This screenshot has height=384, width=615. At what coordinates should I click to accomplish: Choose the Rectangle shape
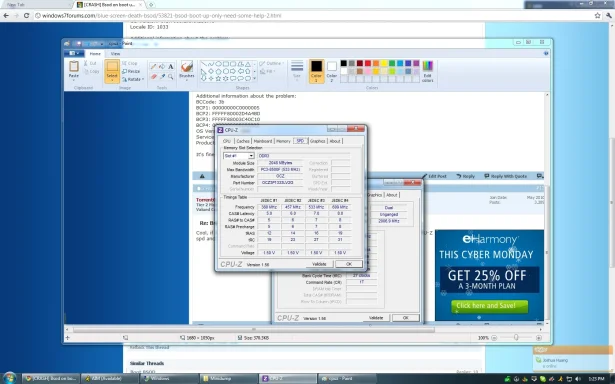coord(226,64)
